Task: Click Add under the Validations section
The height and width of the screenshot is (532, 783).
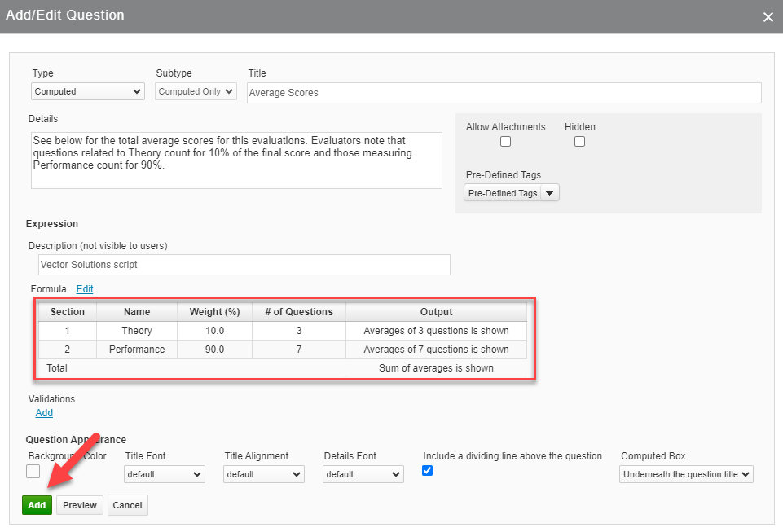Action: [44, 413]
